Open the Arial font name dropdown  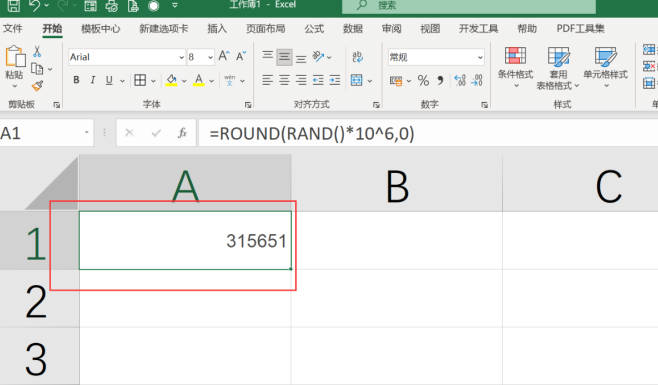(x=181, y=57)
